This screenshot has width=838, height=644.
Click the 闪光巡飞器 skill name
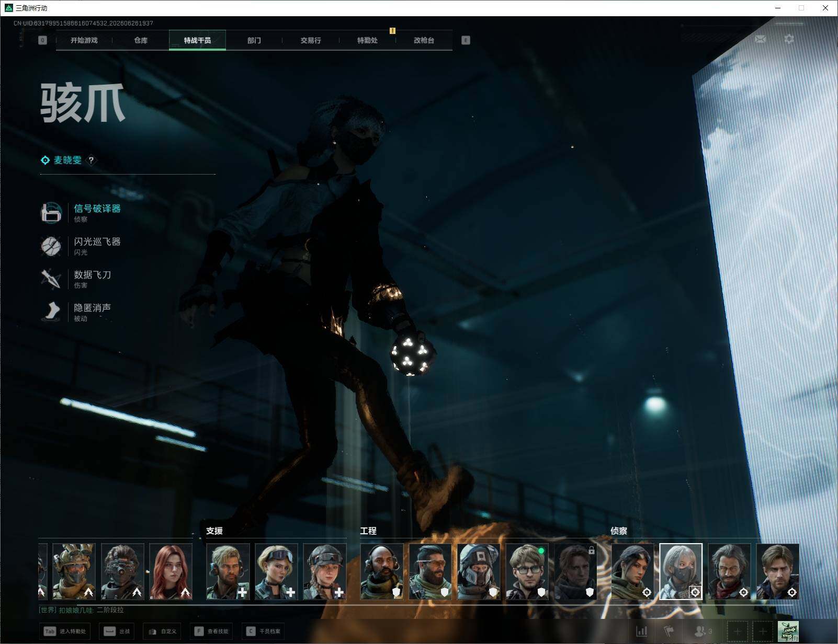tap(97, 241)
